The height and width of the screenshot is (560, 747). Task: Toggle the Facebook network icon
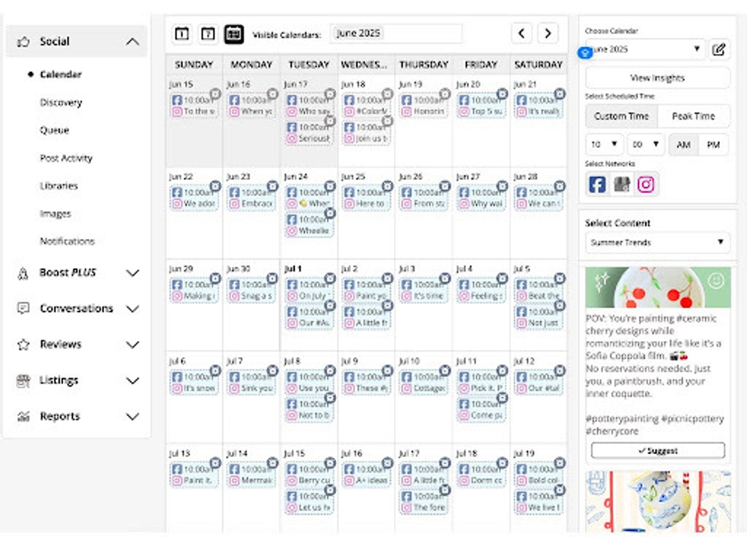(x=597, y=184)
